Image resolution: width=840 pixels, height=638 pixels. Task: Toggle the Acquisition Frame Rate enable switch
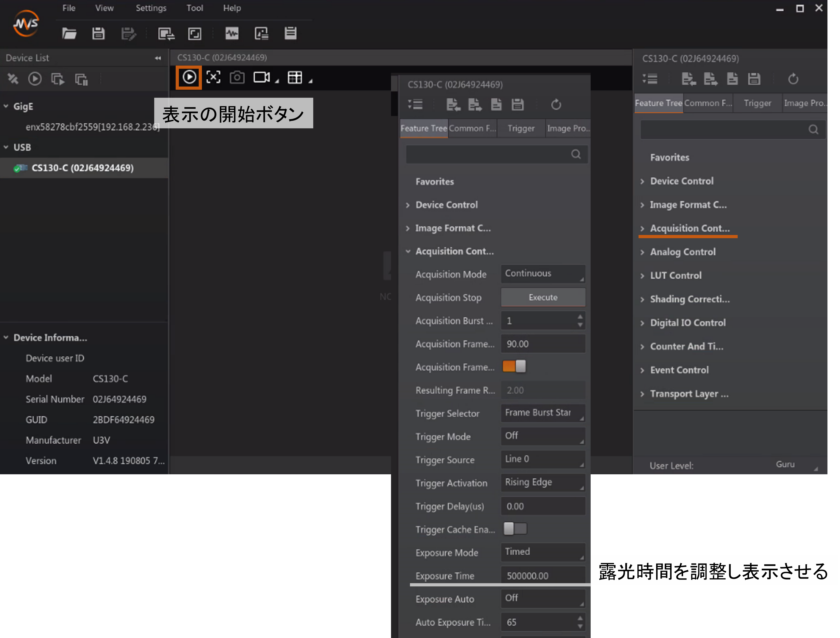click(514, 367)
